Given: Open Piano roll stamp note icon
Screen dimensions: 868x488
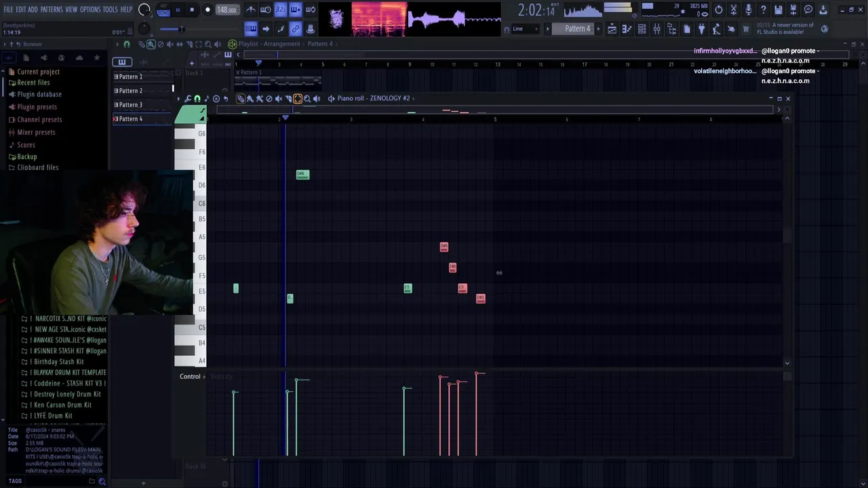Looking at the screenshot, I should click(x=207, y=99).
